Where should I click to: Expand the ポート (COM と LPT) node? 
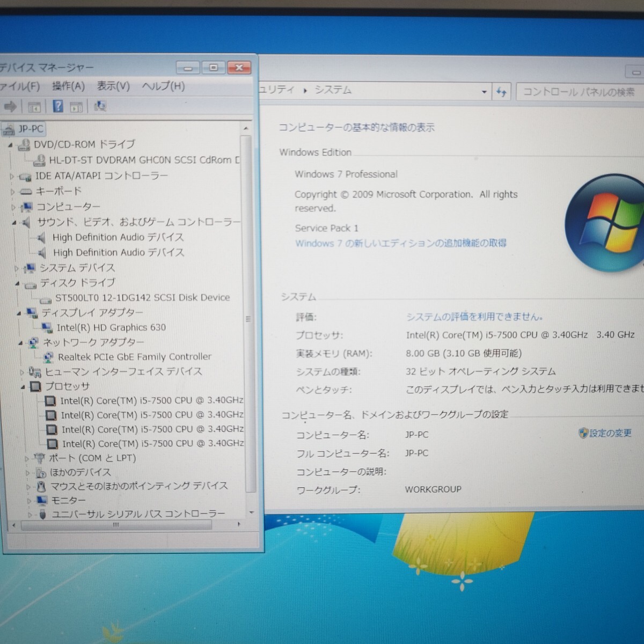[x=27, y=458]
